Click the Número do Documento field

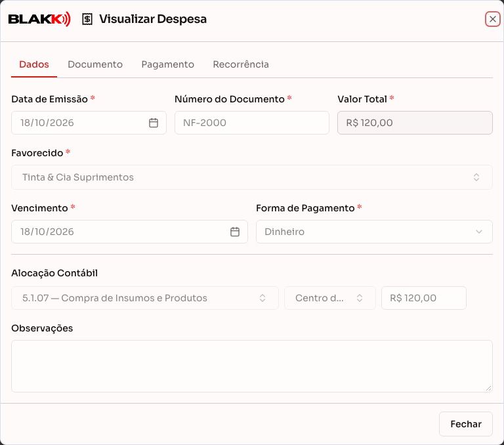252,123
